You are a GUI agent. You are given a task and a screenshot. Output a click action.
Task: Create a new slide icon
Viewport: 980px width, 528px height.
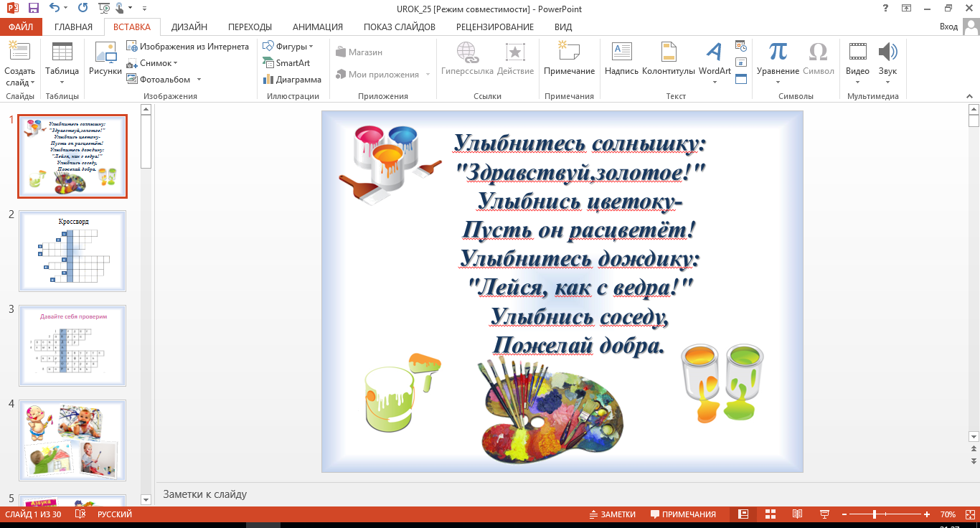coord(19,52)
